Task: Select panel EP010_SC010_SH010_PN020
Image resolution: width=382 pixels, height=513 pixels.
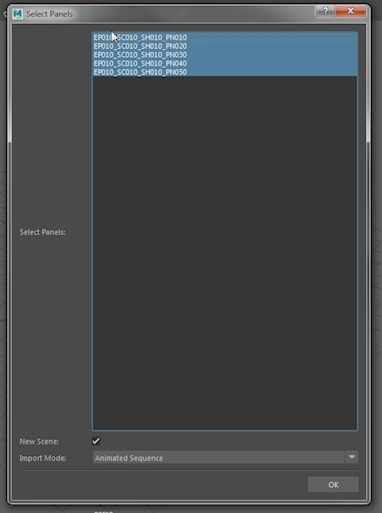Action: coord(225,46)
